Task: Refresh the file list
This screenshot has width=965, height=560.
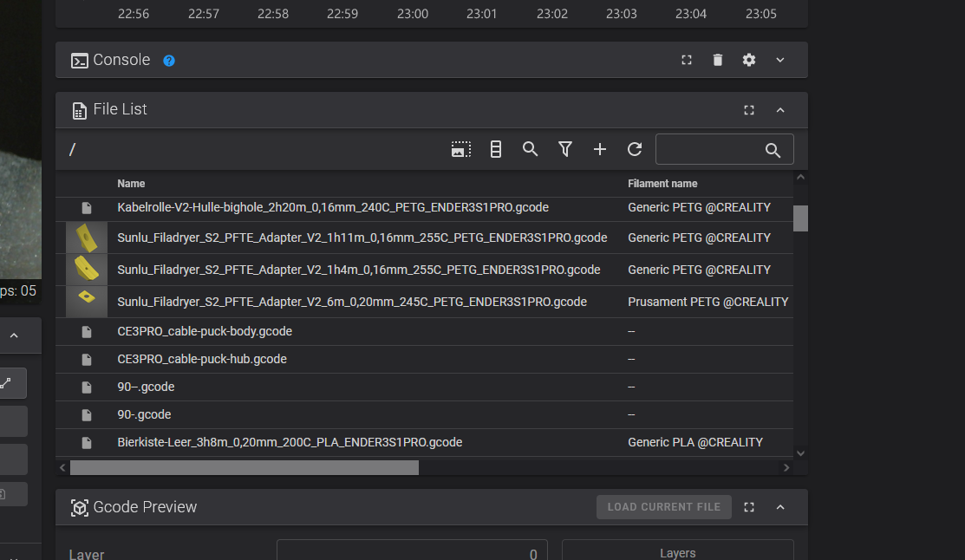Action: click(x=635, y=149)
